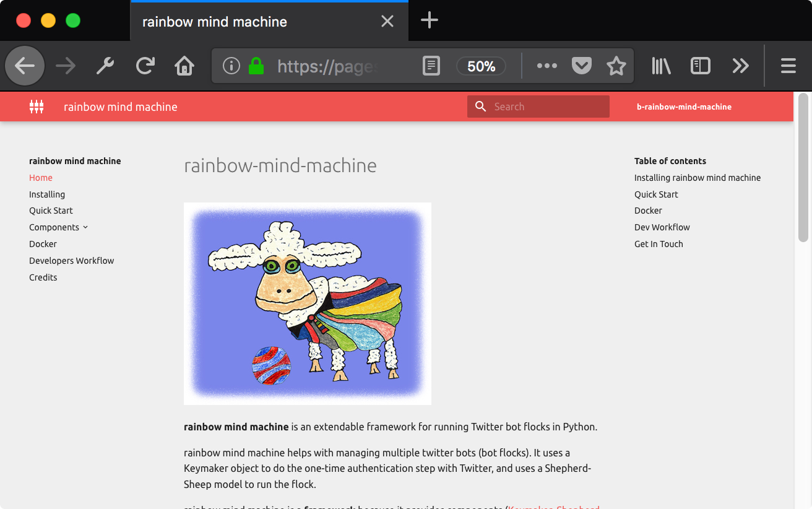The width and height of the screenshot is (812, 509).
Task: Toggle the sidebar panel icon
Action: click(701, 66)
